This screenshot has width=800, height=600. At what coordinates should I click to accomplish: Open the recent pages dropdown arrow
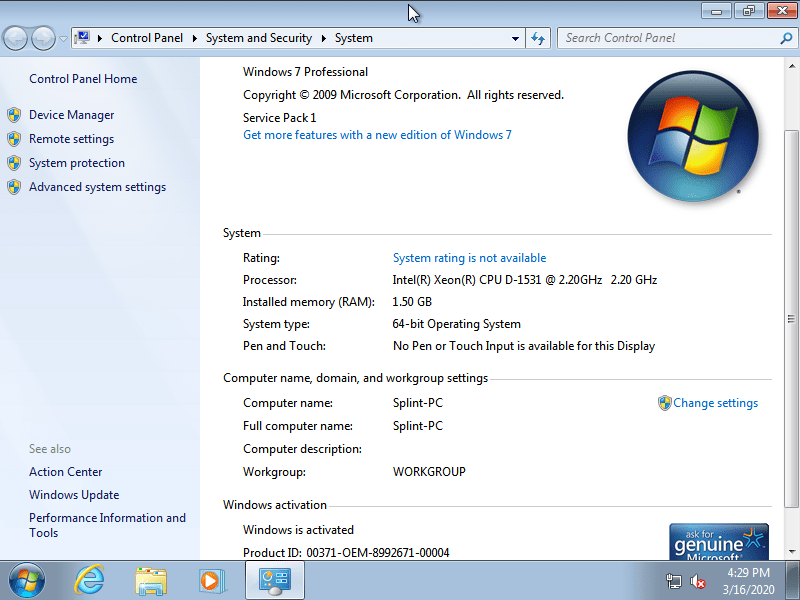[63, 39]
